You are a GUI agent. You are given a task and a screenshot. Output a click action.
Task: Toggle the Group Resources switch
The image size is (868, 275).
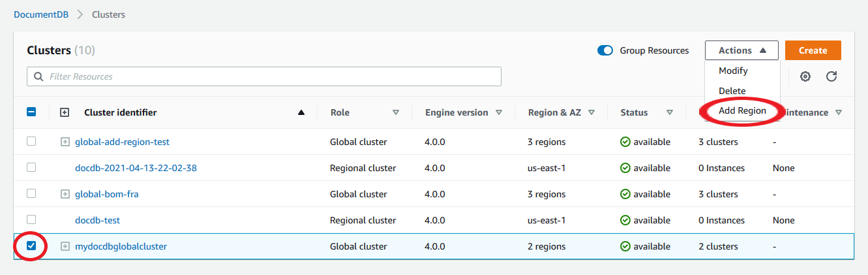(x=605, y=50)
